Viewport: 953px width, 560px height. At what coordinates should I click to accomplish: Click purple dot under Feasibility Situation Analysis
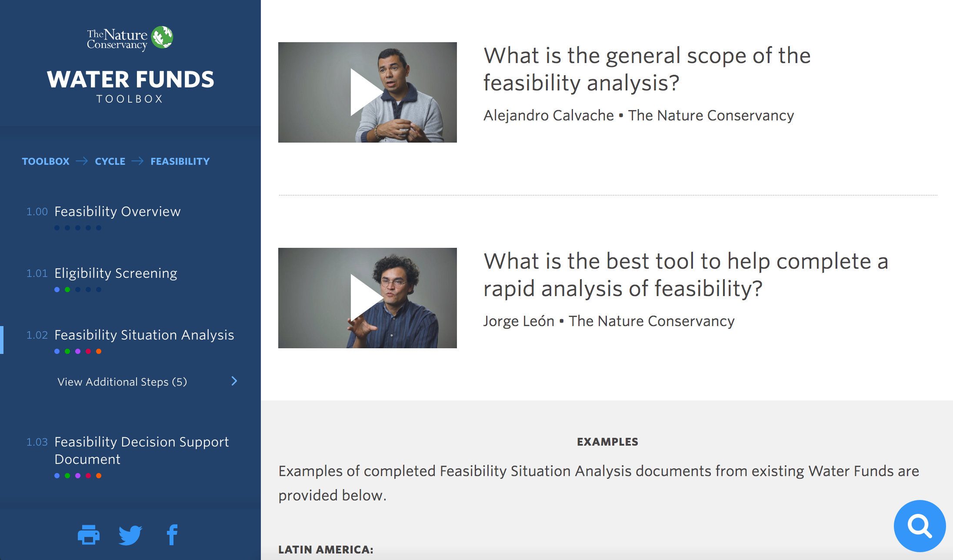(78, 351)
